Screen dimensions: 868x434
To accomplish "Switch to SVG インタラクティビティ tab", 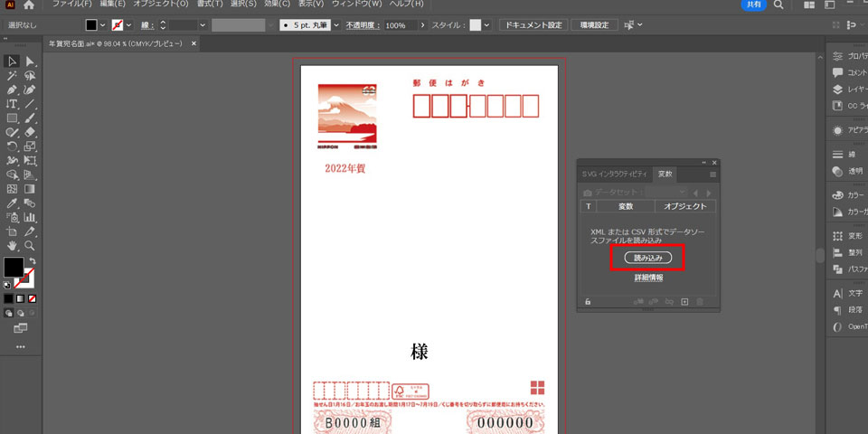I will [614, 174].
